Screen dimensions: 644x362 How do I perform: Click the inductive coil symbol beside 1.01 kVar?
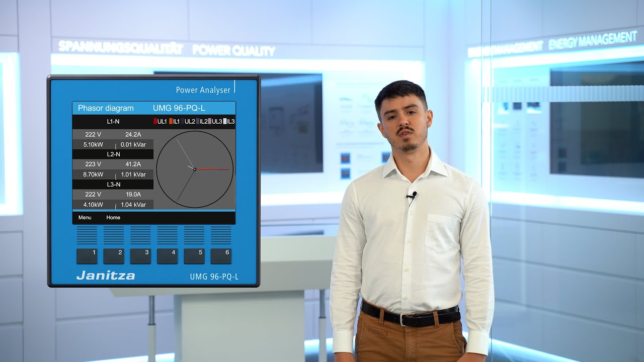tap(116, 176)
